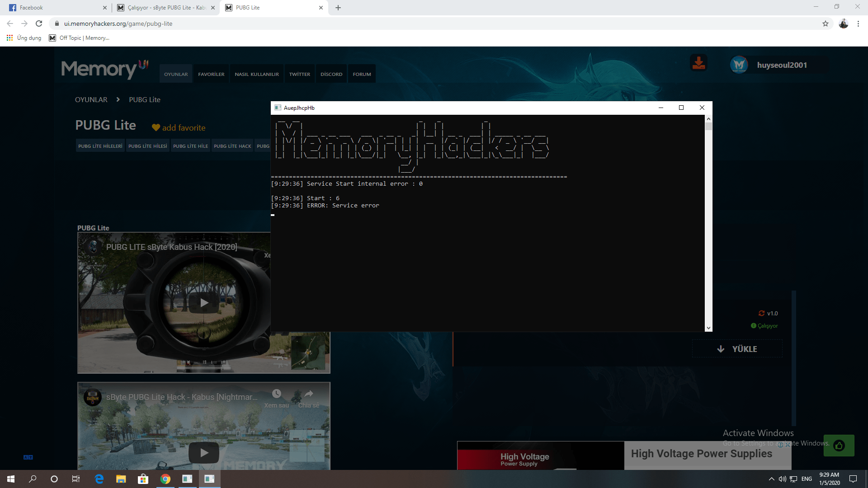Open the notification action center

[x=853, y=479]
